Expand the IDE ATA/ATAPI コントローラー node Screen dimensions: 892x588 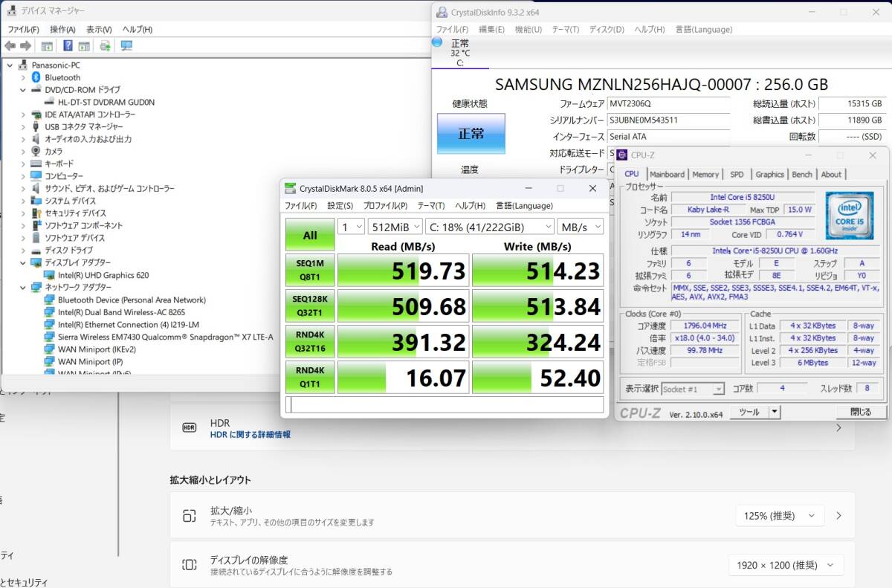tap(22, 114)
